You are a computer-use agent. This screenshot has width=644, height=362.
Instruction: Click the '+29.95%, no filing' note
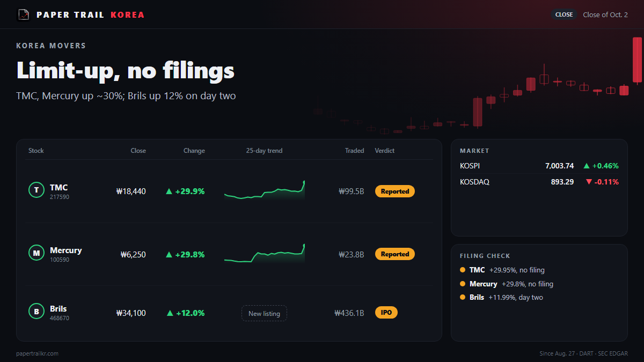(517, 270)
